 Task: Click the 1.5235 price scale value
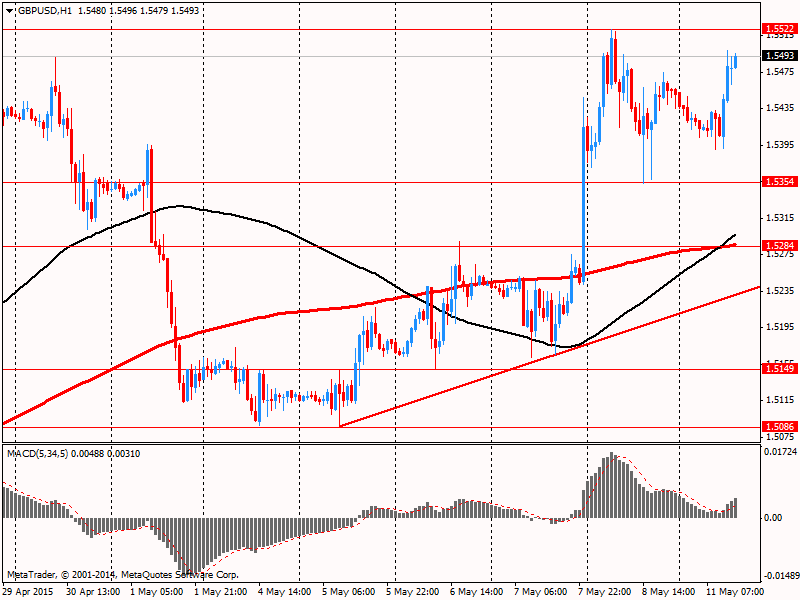pyautogui.click(x=780, y=291)
